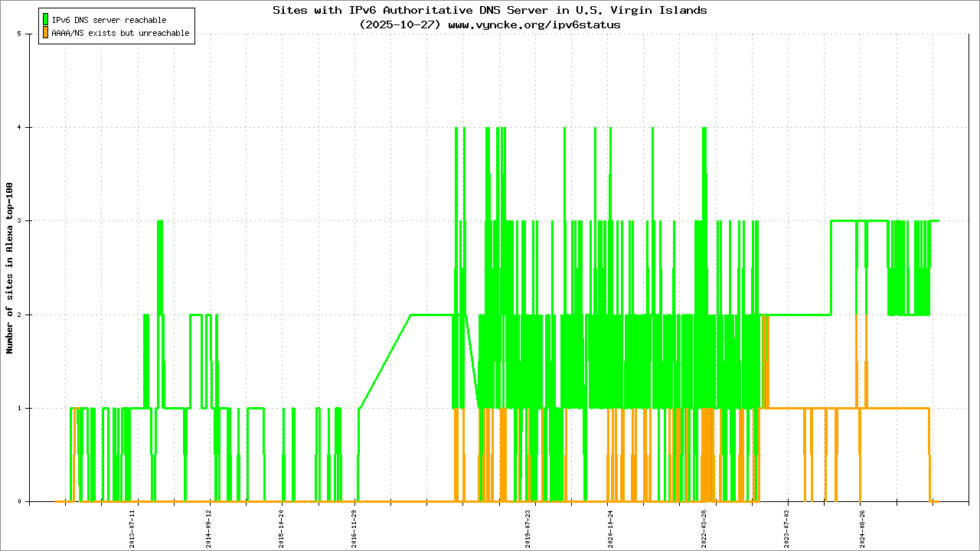This screenshot has height=551, width=980.
Task: Click the 'Number of sites in Alexa top-100' axis title
Action: pyautogui.click(x=10, y=268)
